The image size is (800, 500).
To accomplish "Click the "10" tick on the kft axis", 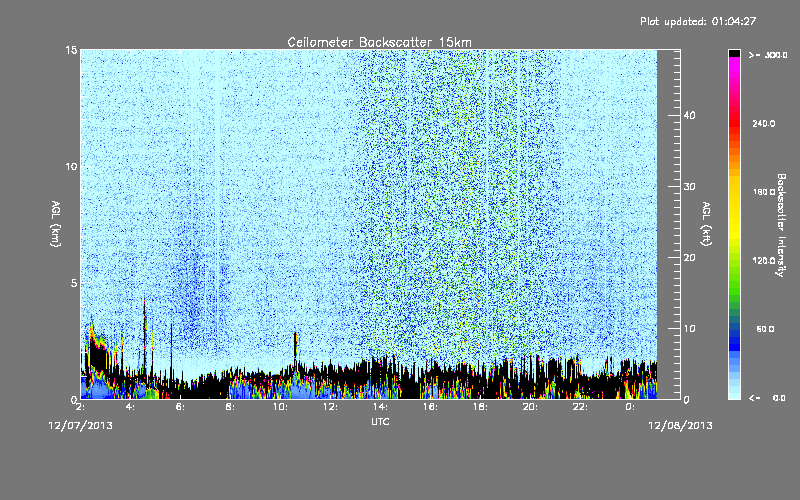I will click(x=689, y=329).
